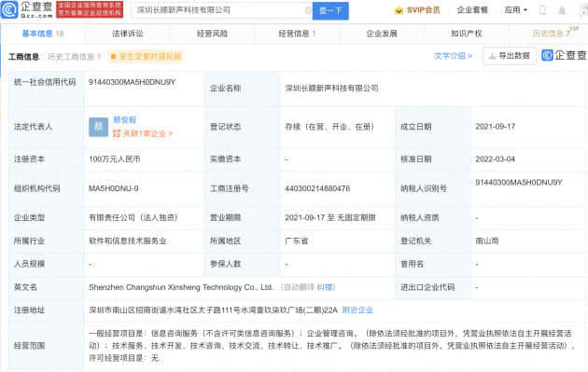Select approval date 2022-03-04
Viewport: 588px width, 372px height.
pyautogui.click(x=496, y=159)
